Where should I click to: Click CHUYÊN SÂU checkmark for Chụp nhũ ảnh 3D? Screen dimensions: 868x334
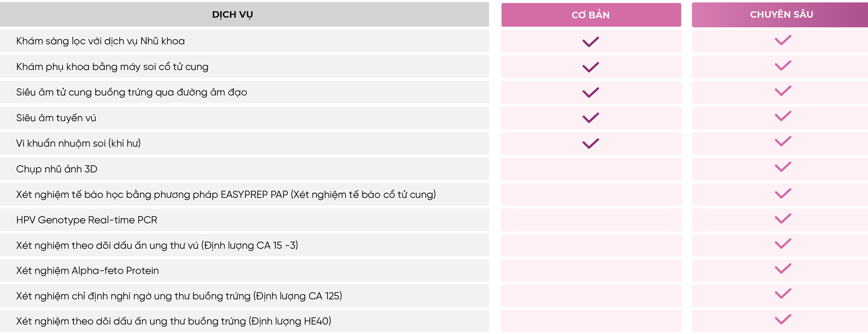(783, 167)
